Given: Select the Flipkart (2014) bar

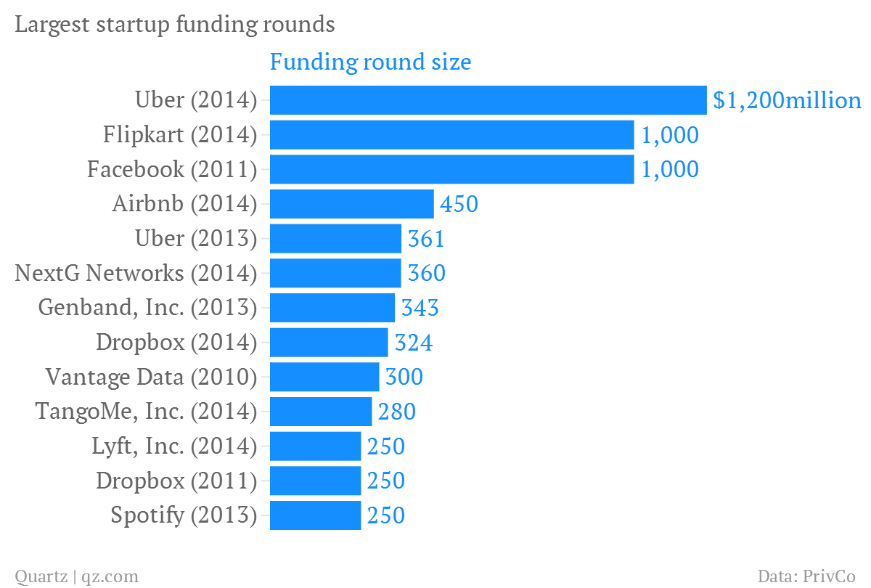Looking at the screenshot, I should coord(451,135).
